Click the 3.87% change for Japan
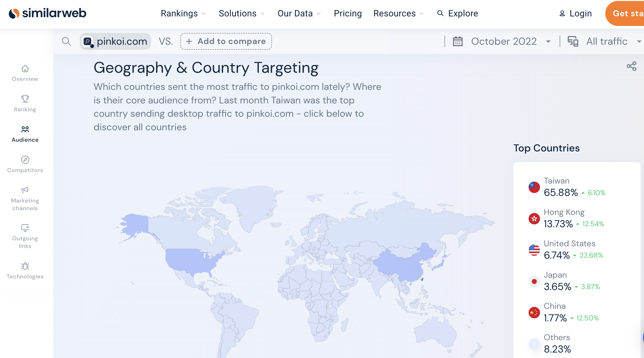The width and height of the screenshot is (644, 358). 590,287
